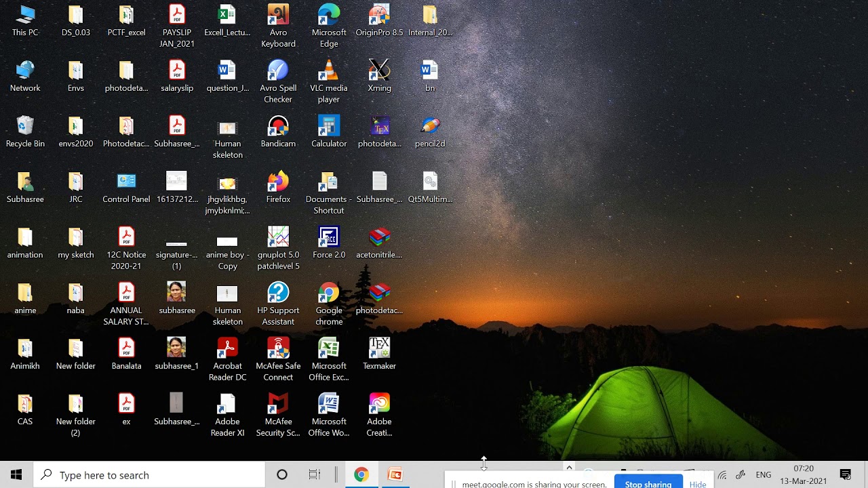Select the question_J... Word document
This screenshot has width=868, height=488.
tap(227, 77)
